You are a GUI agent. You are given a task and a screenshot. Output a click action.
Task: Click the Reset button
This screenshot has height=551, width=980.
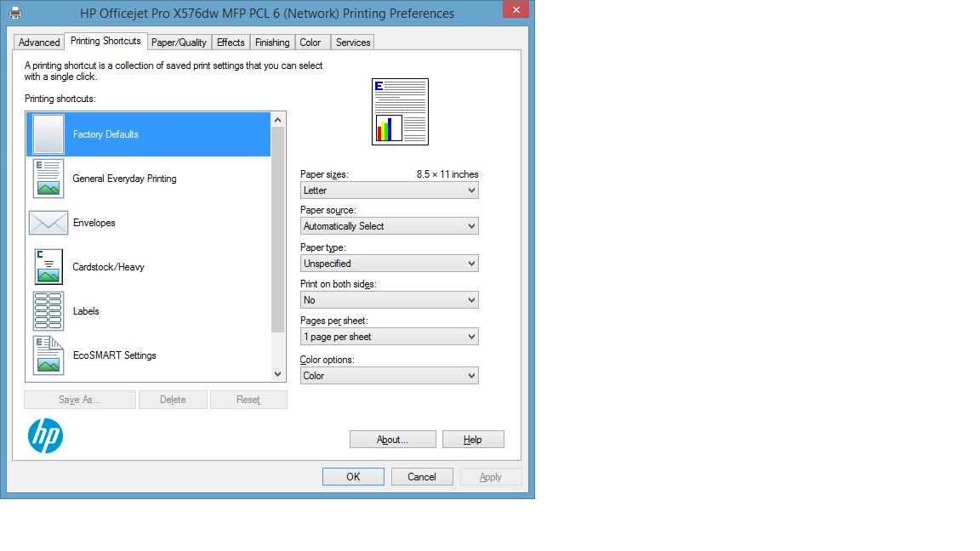[x=248, y=400]
